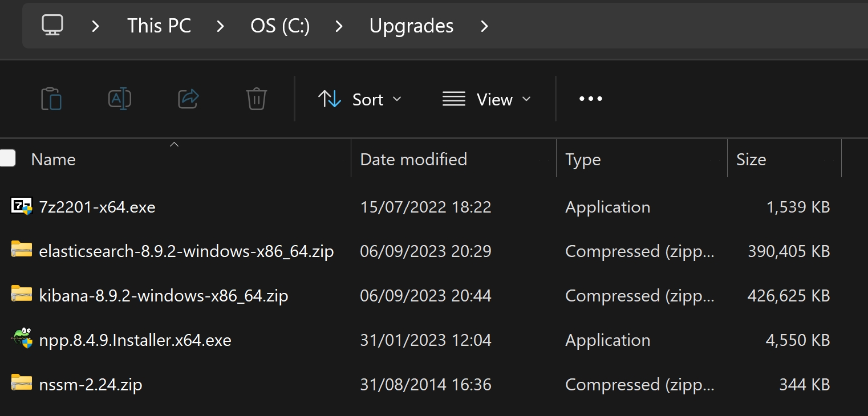Click the elasticsearch zip folder icon
Viewport: 868px width, 416px height.
pyautogui.click(x=22, y=251)
